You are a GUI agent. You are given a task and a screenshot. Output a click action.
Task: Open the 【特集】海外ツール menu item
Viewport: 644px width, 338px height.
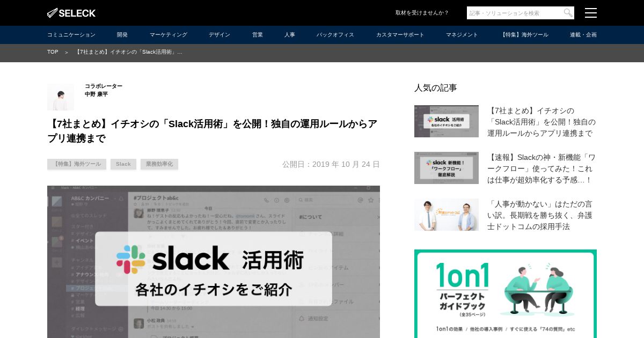tap(524, 35)
